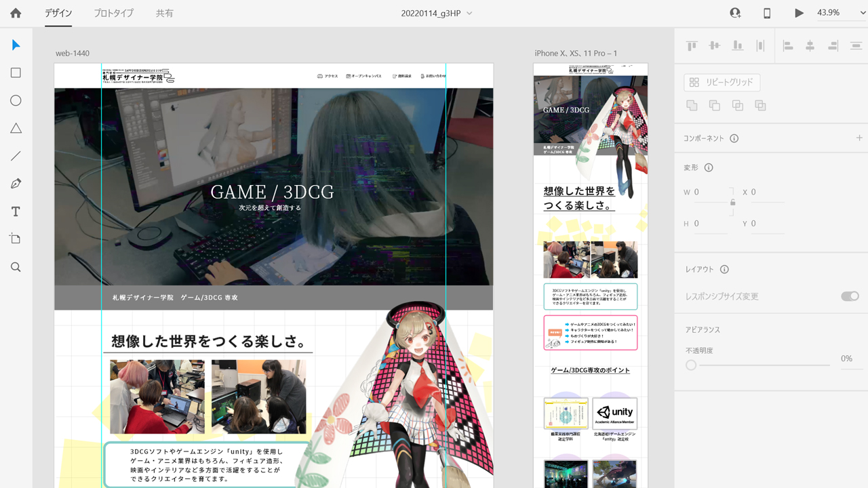Open the 20220114_g3HP document name dropdown
The image size is (868, 488).
[437, 13]
